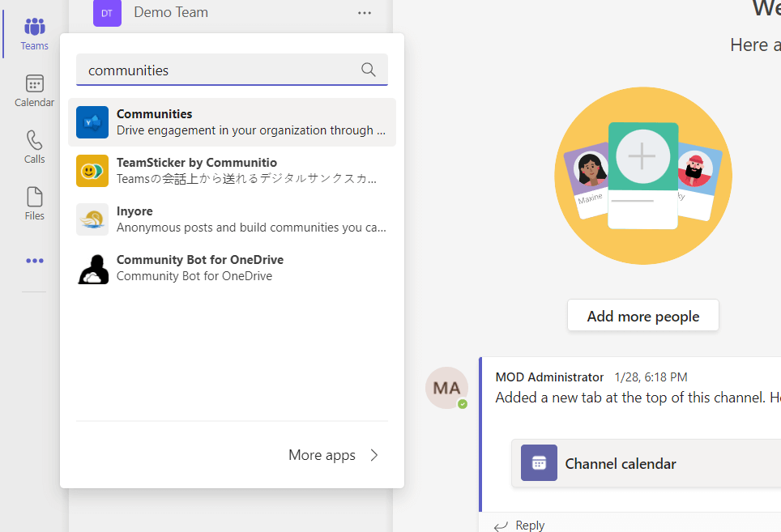The image size is (781, 532).
Task: Click the Inyore app icon
Action: (x=92, y=219)
